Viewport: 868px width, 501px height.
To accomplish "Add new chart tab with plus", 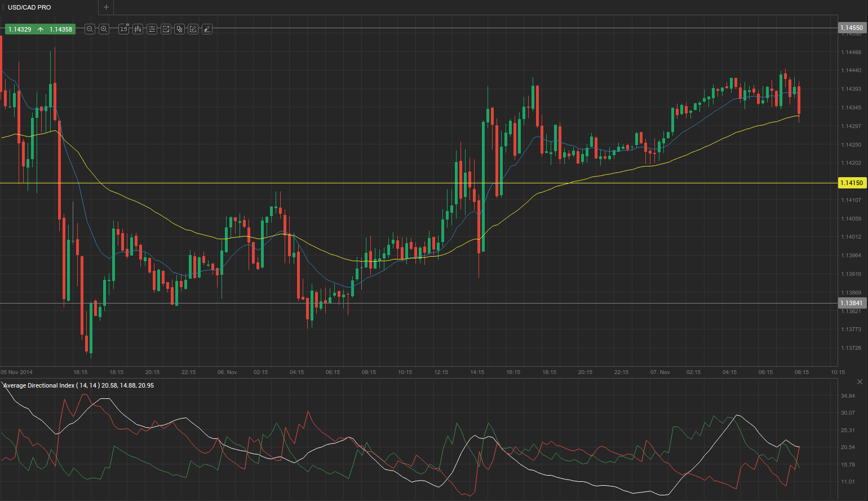I will [106, 7].
